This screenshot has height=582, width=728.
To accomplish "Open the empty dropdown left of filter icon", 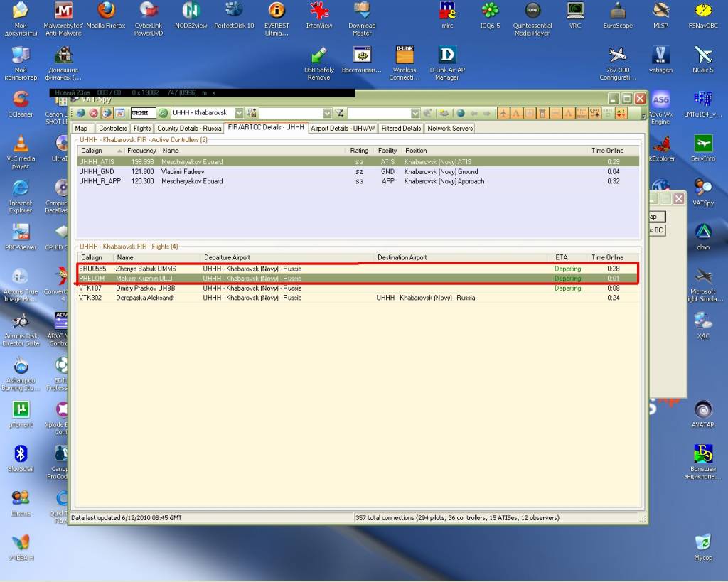I will point(327,113).
